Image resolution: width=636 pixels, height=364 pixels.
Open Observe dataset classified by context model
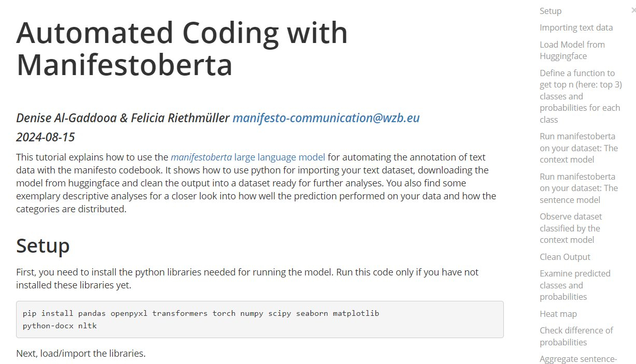[x=570, y=228]
